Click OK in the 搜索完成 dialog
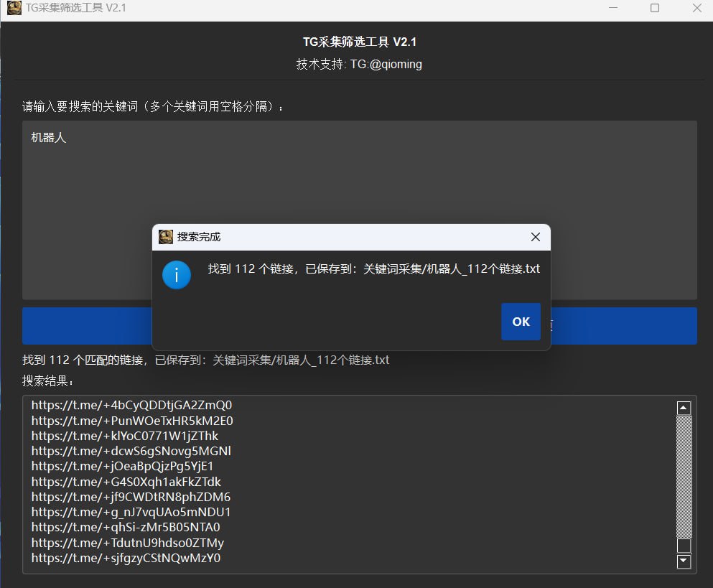The image size is (713, 588). 521,322
